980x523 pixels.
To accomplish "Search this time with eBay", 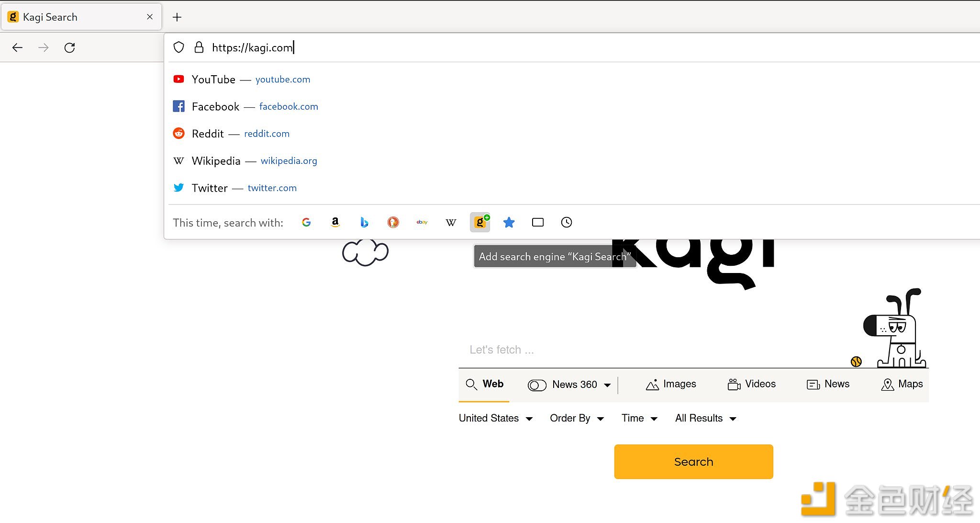I will pyautogui.click(x=422, y=222).
